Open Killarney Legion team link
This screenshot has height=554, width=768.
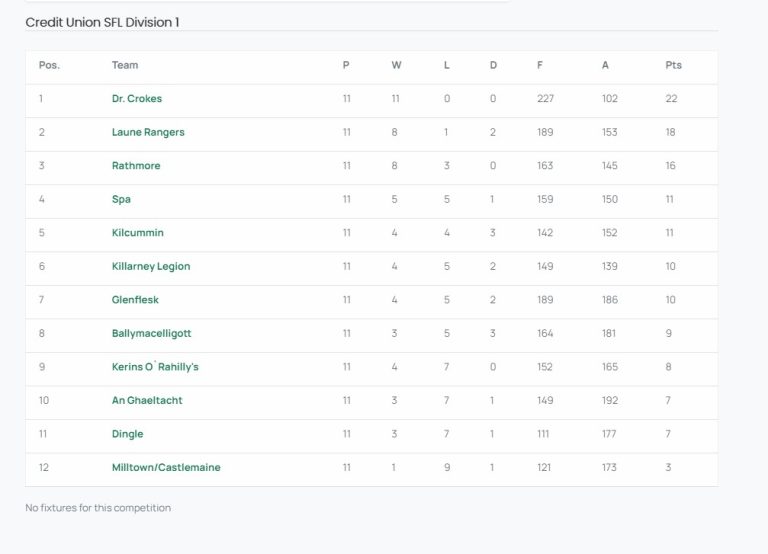pyautogui.click(x=151, y=266)
